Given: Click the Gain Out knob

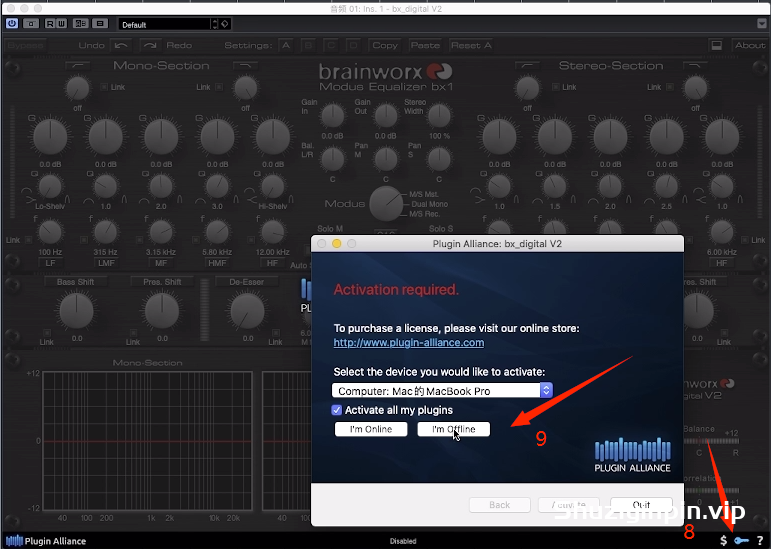Looking at the screenshot, I should coord(386,116).
